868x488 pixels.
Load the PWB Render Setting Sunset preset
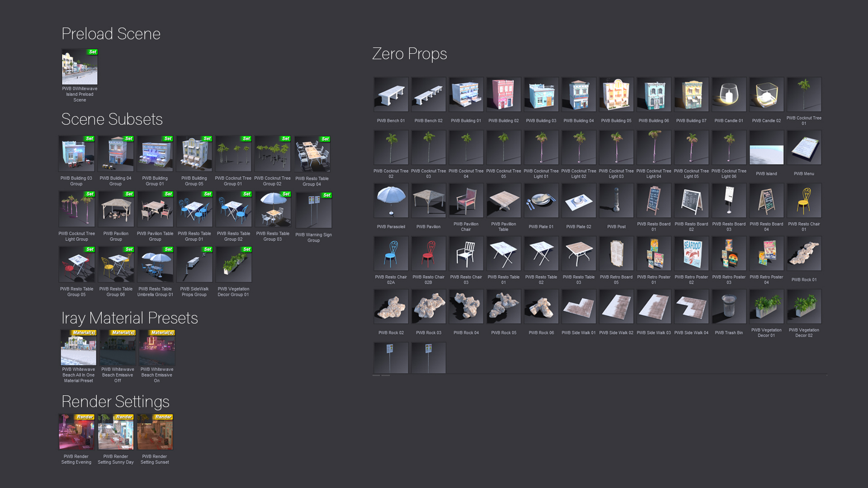tap(155, 432)
